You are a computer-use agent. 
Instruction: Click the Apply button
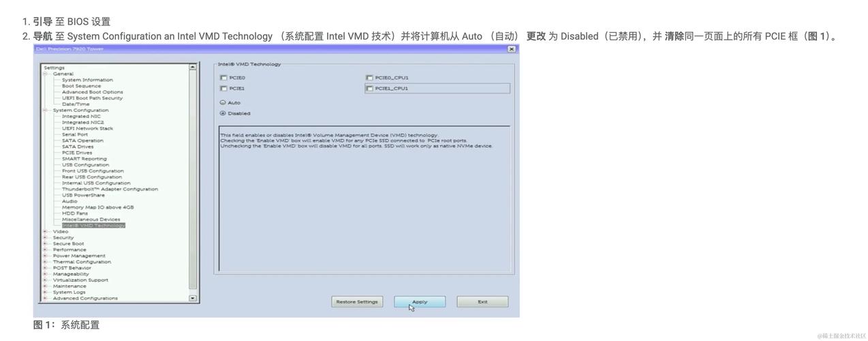pos(420,301)
